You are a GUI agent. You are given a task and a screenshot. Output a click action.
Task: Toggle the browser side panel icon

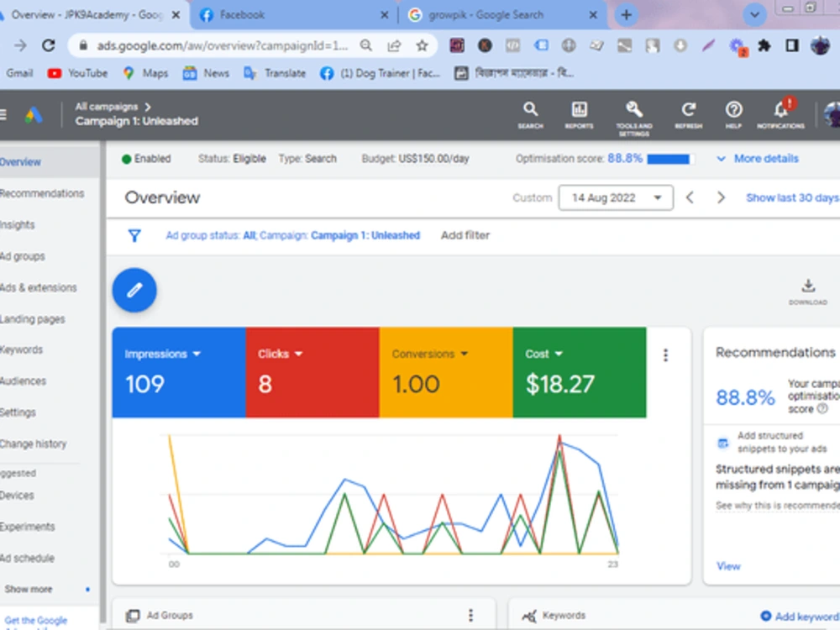coord(792,46)
